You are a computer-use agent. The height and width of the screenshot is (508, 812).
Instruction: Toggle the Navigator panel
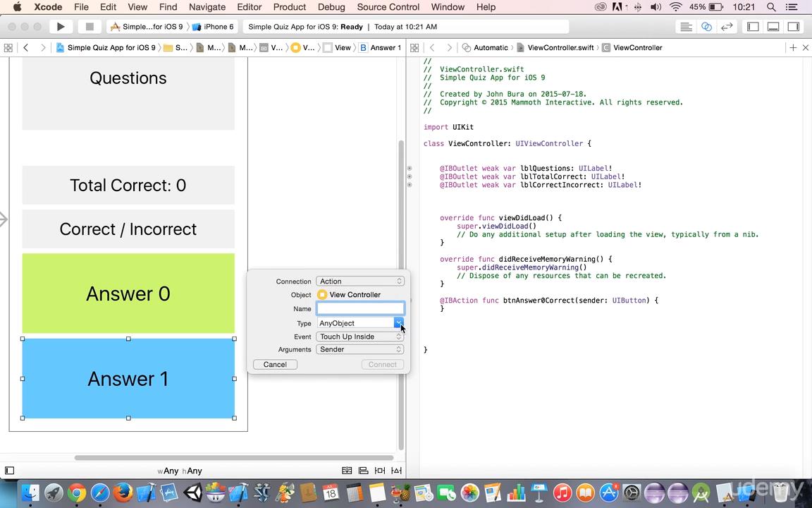[x=753, y=26]
